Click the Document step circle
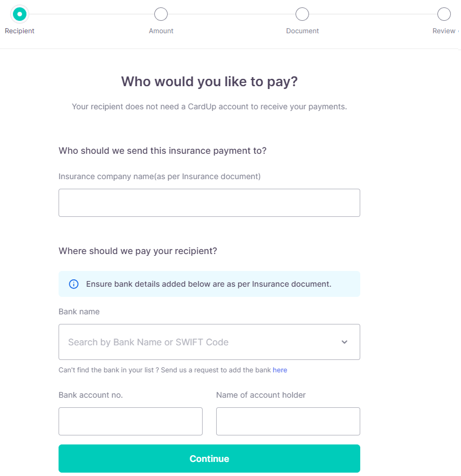Image resolution: width=461 pixels, height=476 pixels. point(302,14)
